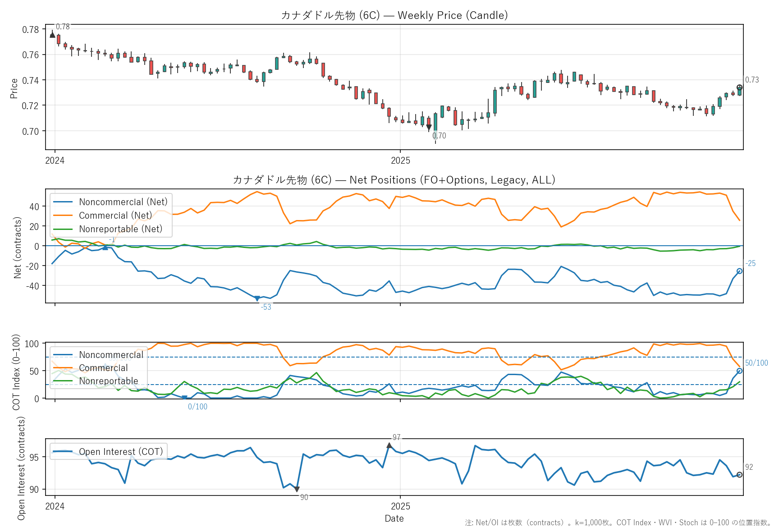Toggle Nonreportable (Net) in the Net Positions legend
The height and width of the screenshot is (532, 779).
coord(120,229)
